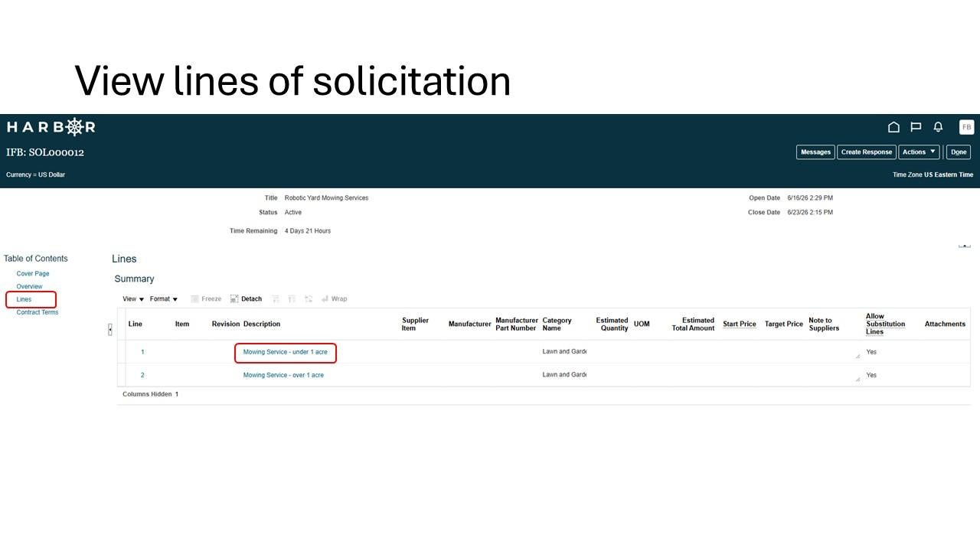Click line number 1 link
This screenshot has height=551, width=980.
click(142, 352)
